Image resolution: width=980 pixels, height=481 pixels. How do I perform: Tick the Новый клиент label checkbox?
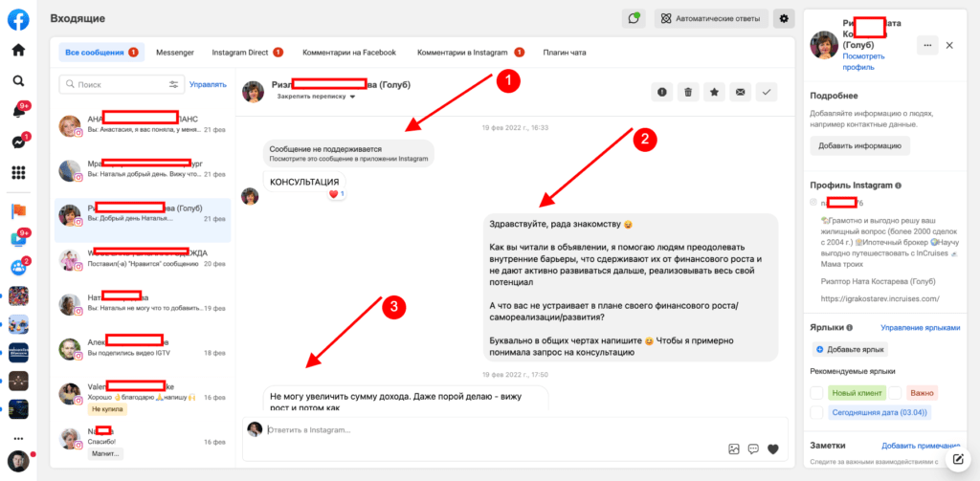(816, 393)
